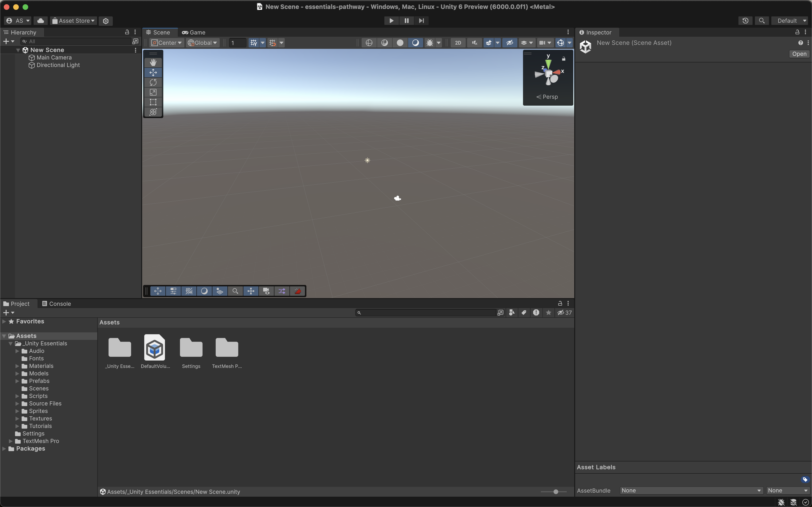Toggle scene visibility hidden objects button
This screenshot has height=507, width=812.
(510, 42)
